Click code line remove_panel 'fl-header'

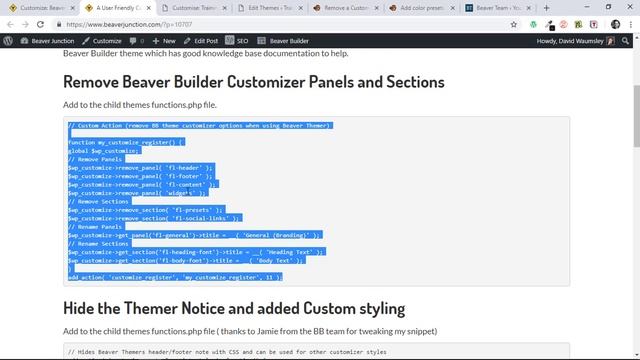pyautogui.click(x=140, y=168)
